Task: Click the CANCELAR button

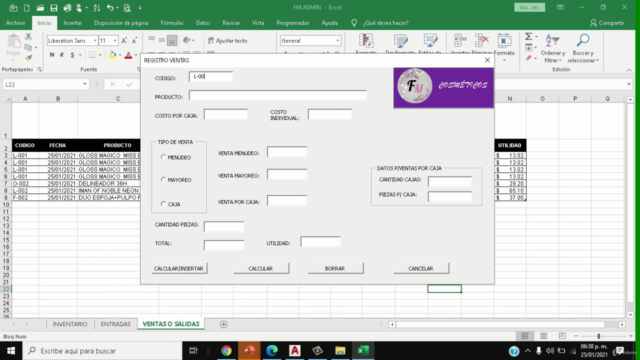Action: coord(420,269)
